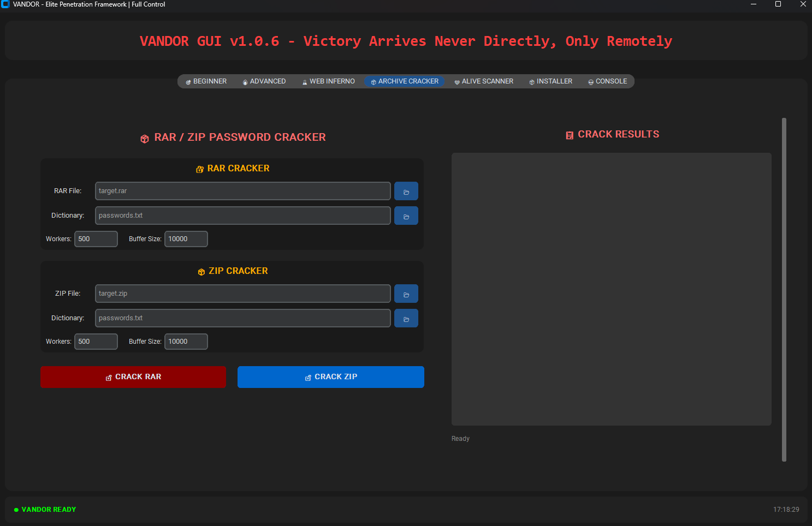This screenshot has width=812, height=526.
Task: Open the ALIVE SCANNER tab
Action: coord(484,81)
